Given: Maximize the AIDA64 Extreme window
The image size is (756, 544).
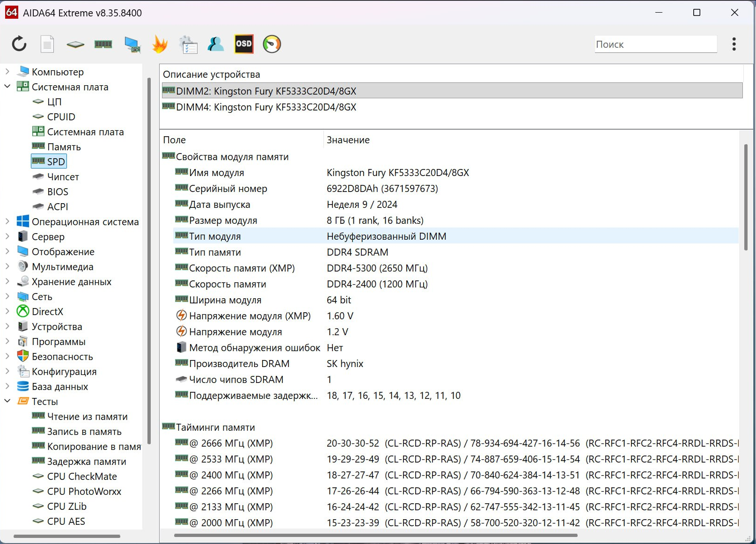Looking at the screenshot, I should click(x=697, y=13).
